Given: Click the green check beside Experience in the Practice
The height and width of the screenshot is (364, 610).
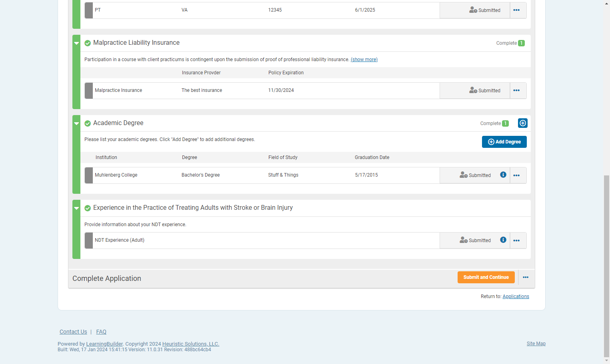Looking at the screenshot, I should coord(88,208).
